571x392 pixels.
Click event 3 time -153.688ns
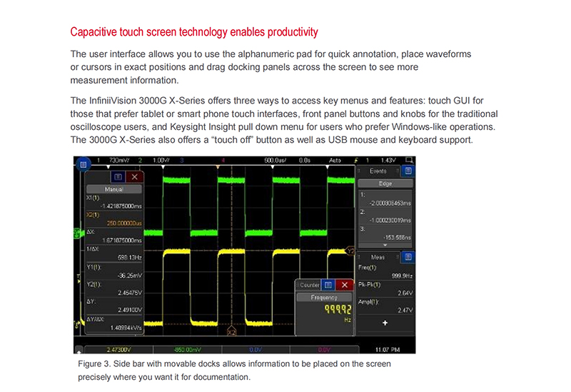click(x=398, y=238)
